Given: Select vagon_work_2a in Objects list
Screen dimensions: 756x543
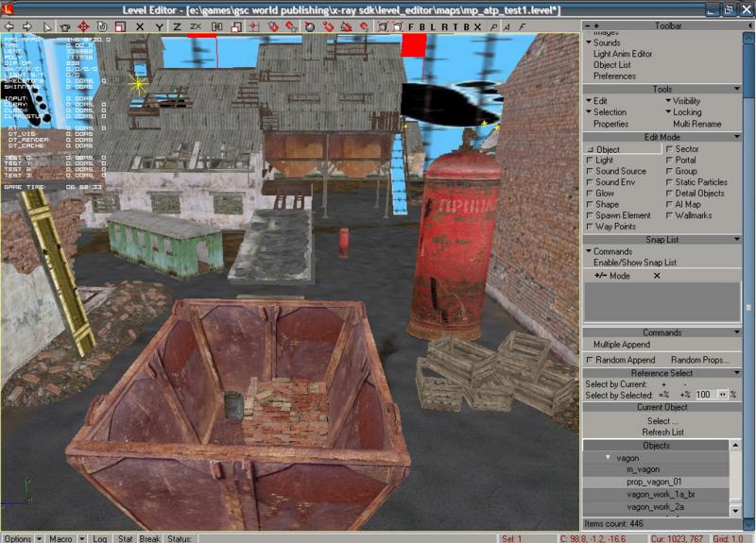Looking at the screenshot, I should pos(656,507).
